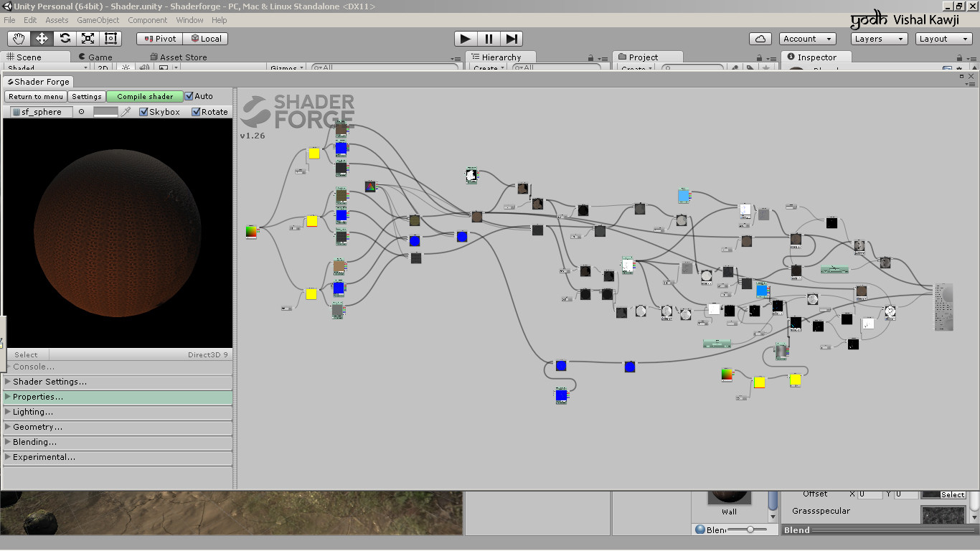
Task: Open the Component menu
Action: coord(148,20)
